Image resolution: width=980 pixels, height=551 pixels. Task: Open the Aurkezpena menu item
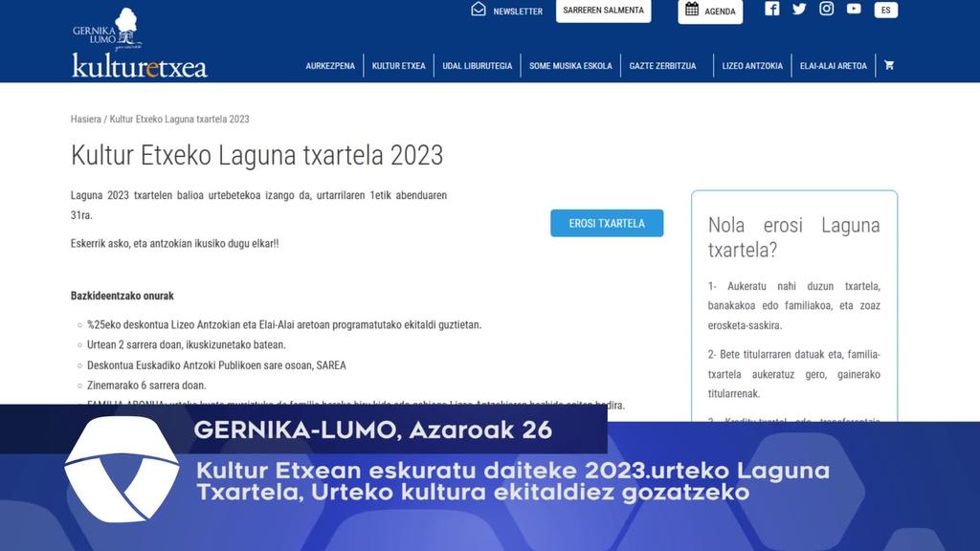[330, 66]
